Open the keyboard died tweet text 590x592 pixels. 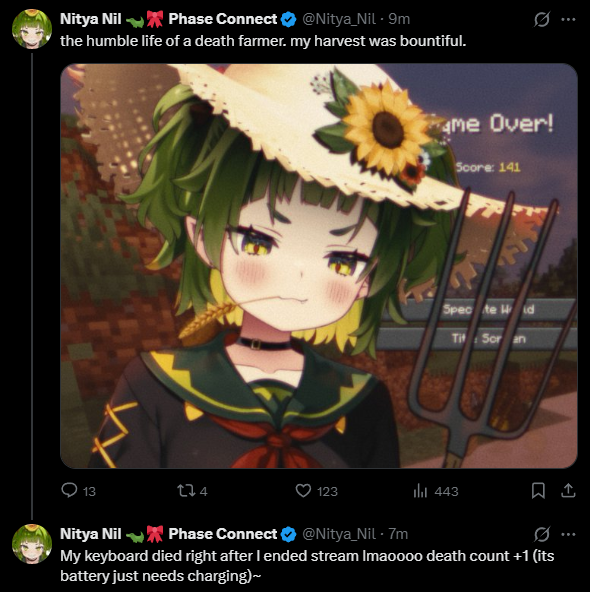307,566
